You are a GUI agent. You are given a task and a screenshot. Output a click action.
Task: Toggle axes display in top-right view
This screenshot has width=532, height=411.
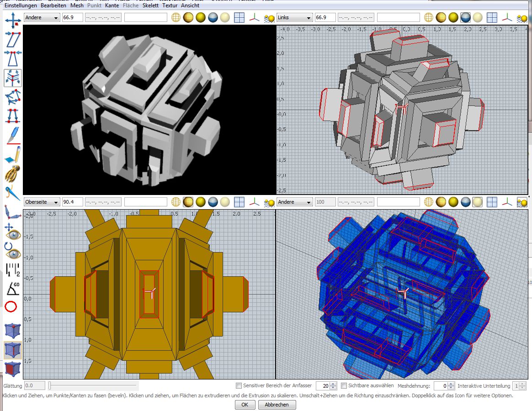point(507,17)
